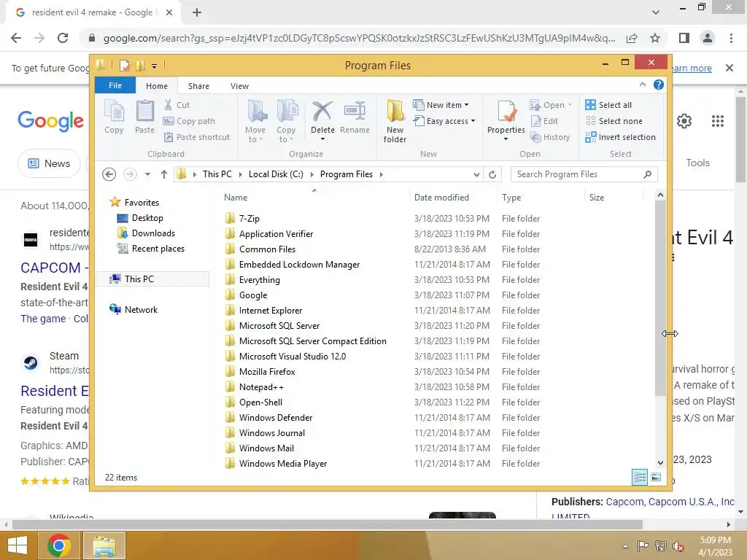Click Invert selection in ribbon
747x560 pixels.
click(621, 137)
